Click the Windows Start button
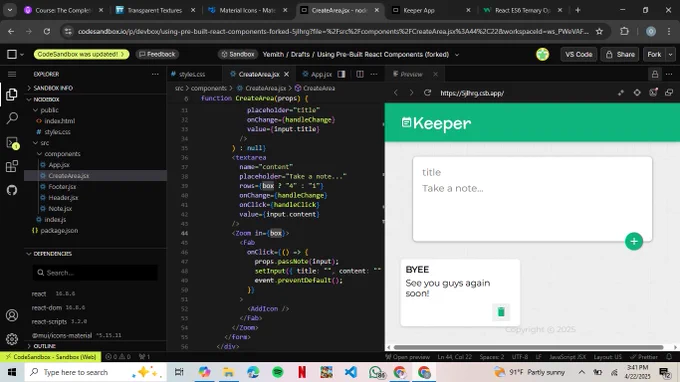Screen dimensions: 680x382 point(12,372)
